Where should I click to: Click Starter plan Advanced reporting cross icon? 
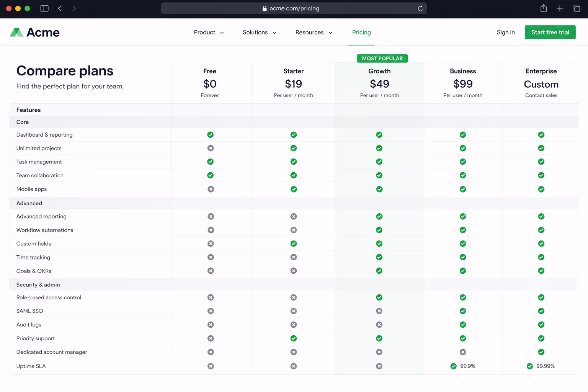click(294, 216)
